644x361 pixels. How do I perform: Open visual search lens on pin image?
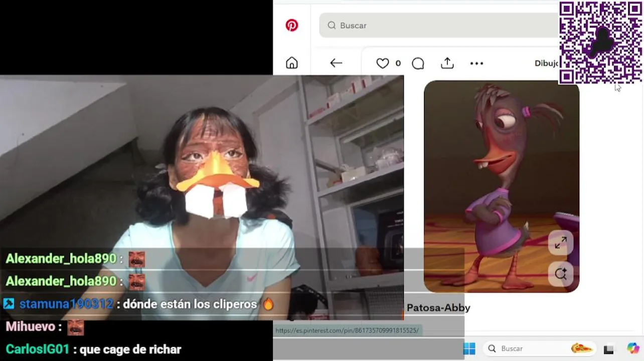click(x=560, y=274)
